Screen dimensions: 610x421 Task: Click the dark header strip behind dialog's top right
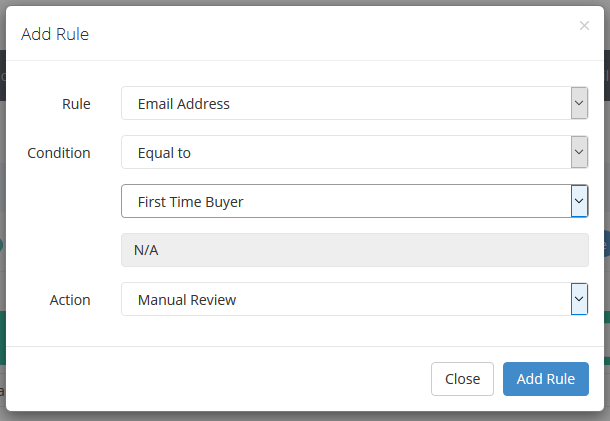point(607,75)
